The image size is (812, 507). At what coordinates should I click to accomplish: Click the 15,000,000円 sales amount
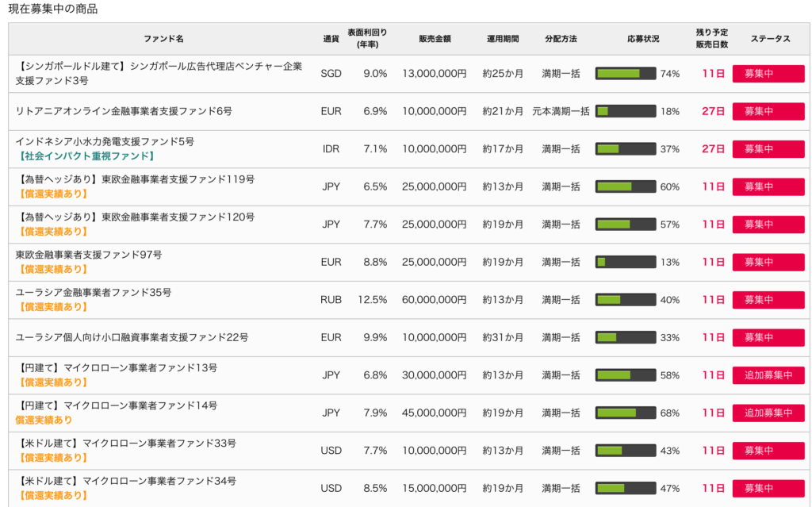pos(434,488)
